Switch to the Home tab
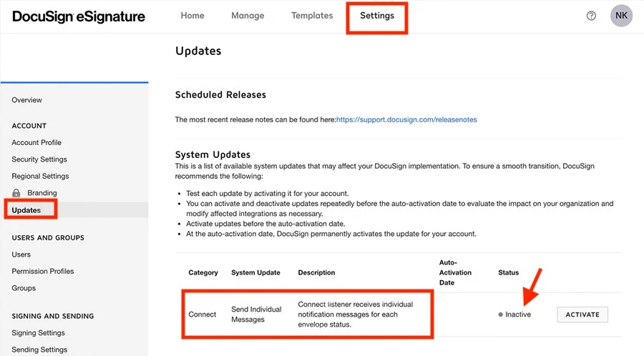Screen dimensions: 644x356 coord(192,16)
